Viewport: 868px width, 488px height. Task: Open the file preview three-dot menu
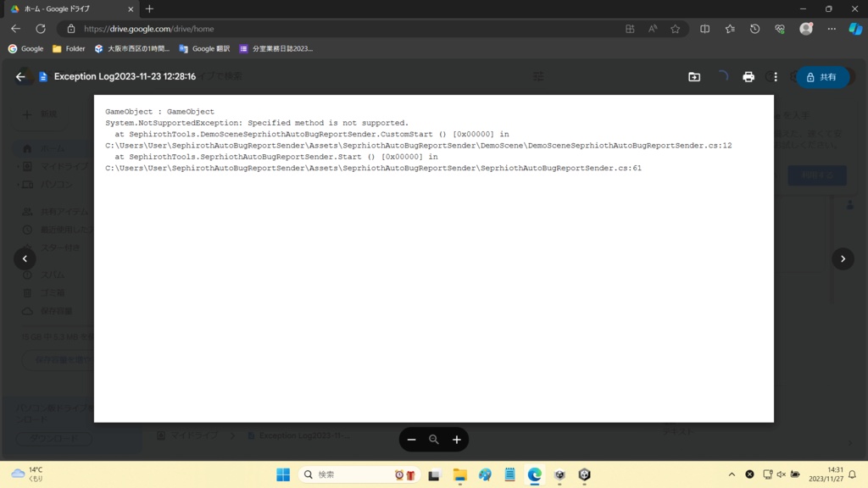coord(775,76)
